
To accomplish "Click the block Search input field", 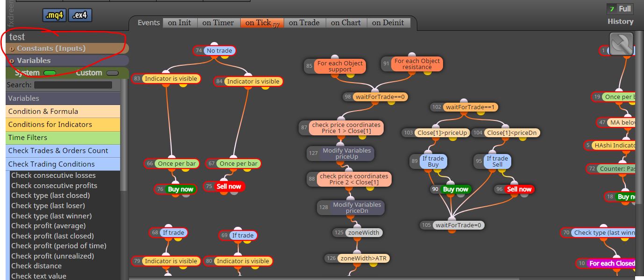I will tap(73, 85).
